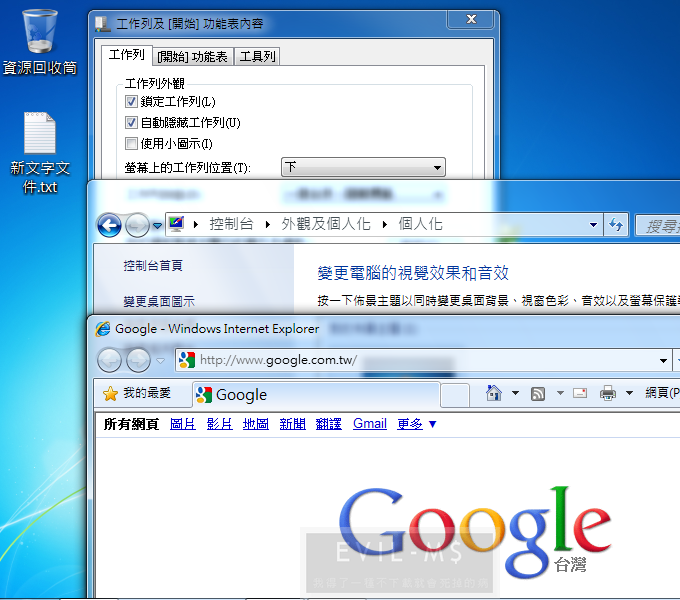The height and width of the screenshot is (600, 680).
Task: Click the back button in Internet Explorer
Action: 109,360
